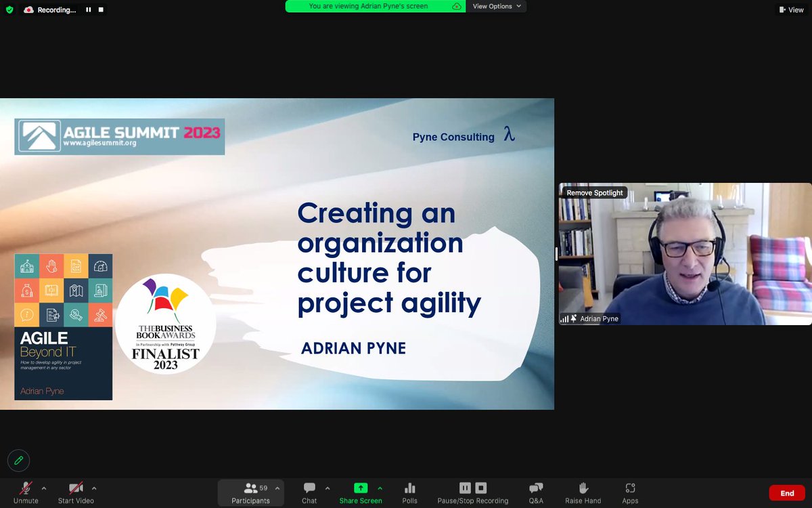The height and width of the screenshot is (508, 812).
Task: Click the green Share Screen button
Action: click(x=361, y=492)
